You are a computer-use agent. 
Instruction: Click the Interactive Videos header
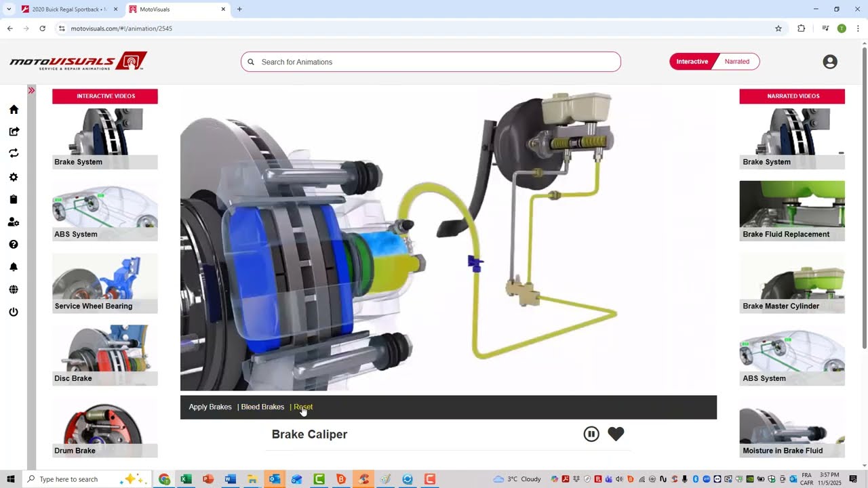(105, 96)
